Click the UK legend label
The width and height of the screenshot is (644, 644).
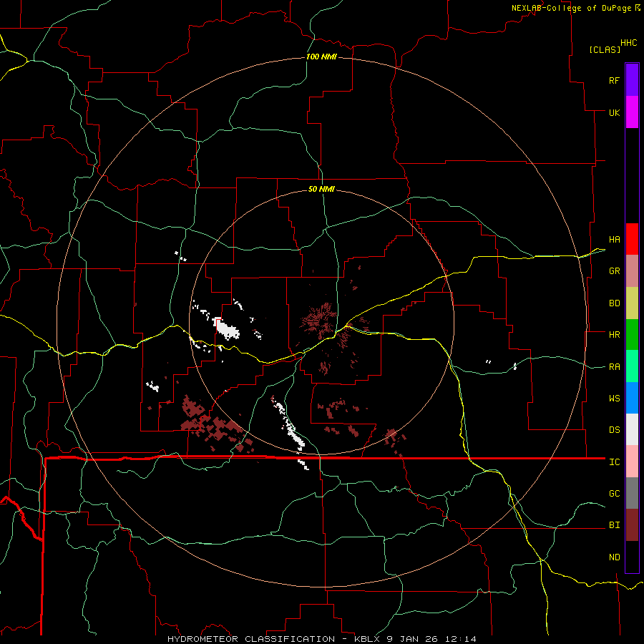[x=614, y=112]
